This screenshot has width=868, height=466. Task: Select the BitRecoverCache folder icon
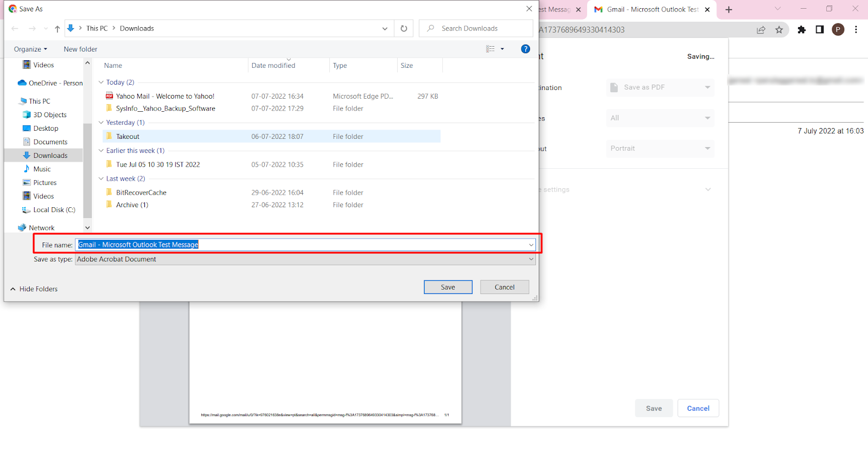click(x=109, y=192)
